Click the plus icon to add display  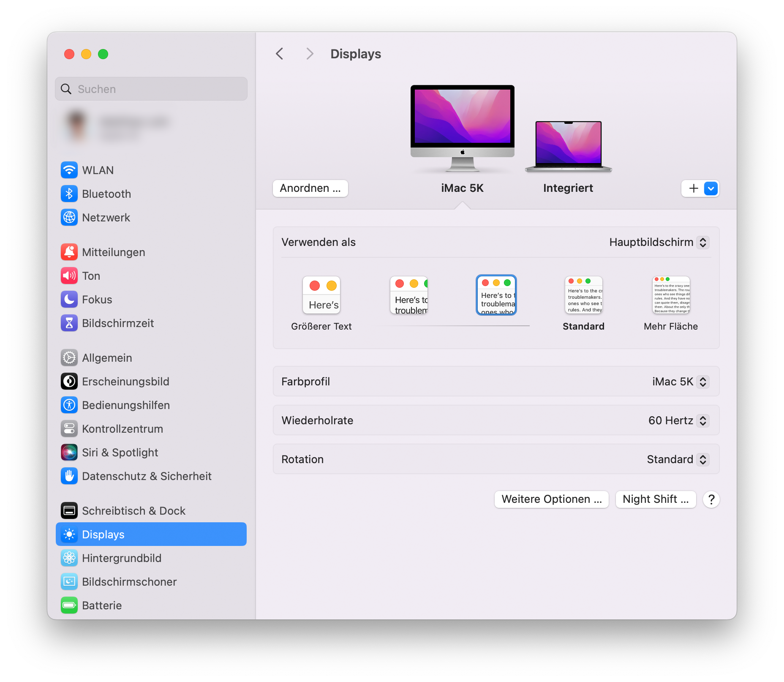click(x=694, y=188)
